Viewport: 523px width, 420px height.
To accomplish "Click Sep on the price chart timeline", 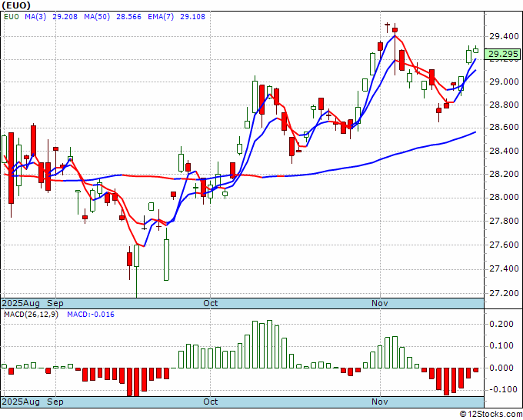I will [55, 303].
